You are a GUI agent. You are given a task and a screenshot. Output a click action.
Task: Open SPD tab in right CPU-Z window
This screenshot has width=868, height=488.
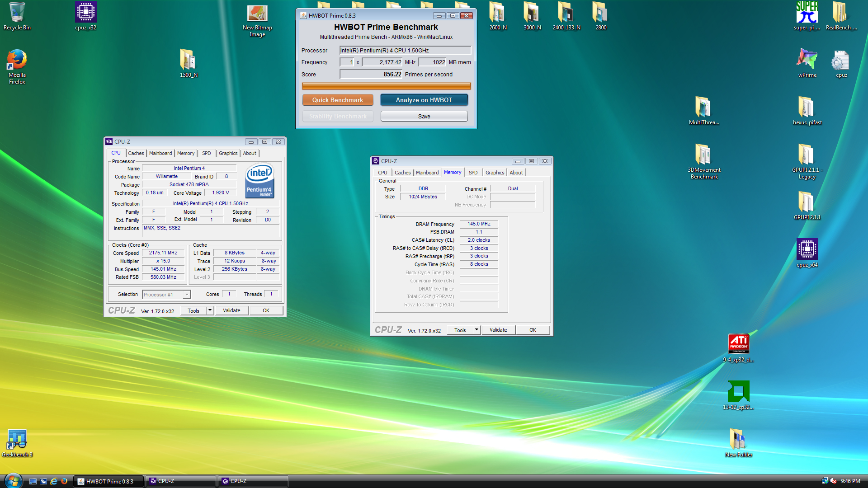click(x=473, y=173)
